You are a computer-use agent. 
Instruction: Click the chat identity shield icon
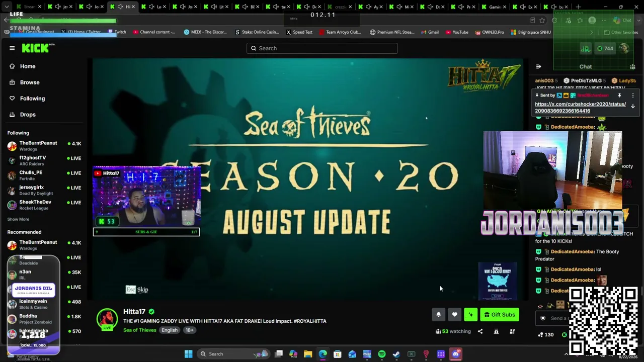click(x=543, y=318)
